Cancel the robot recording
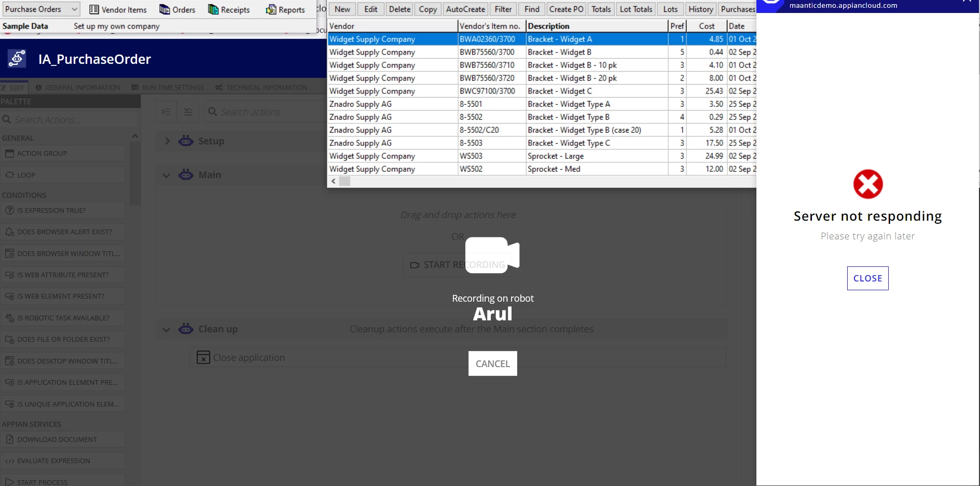980x486 pixels. click(493, 363)
